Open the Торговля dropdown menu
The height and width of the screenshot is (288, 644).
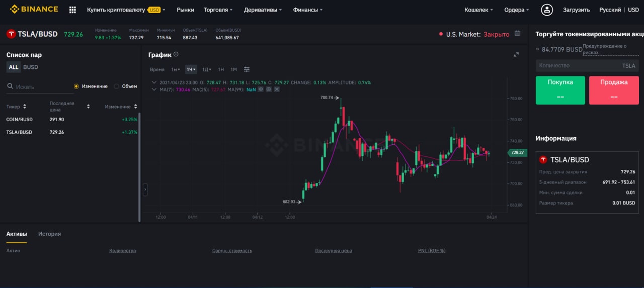218,10
